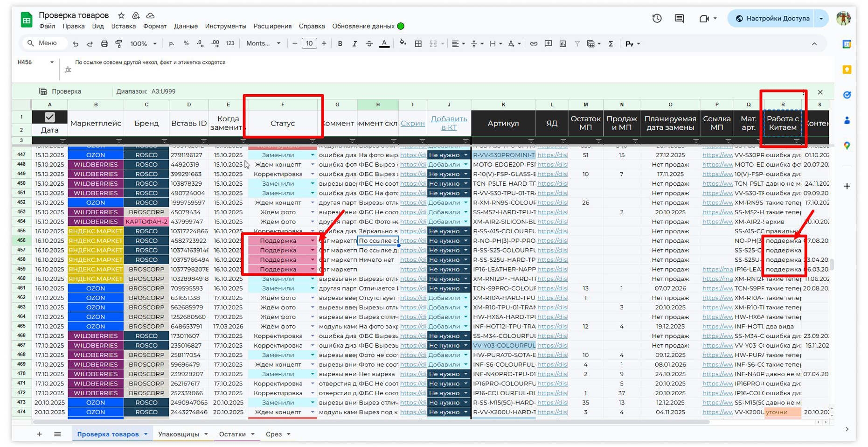Image resolution: width=868 pixels, height=447 pixels.
Task: Click the Undo arrow in toolbar
Action: coord(76,44)
